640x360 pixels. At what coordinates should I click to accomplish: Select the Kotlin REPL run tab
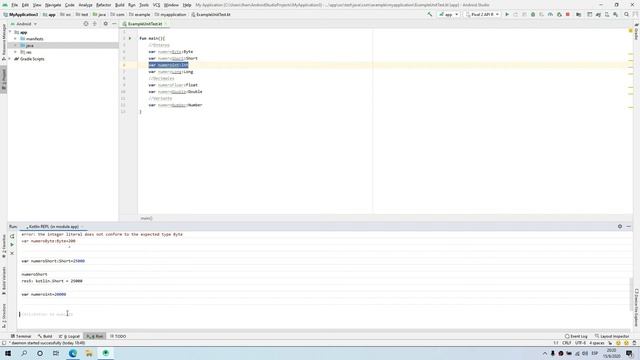point(54,227)
